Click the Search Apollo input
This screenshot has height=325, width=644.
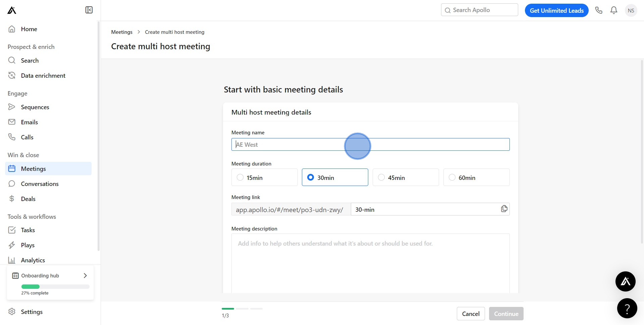[x=479, y=10]
